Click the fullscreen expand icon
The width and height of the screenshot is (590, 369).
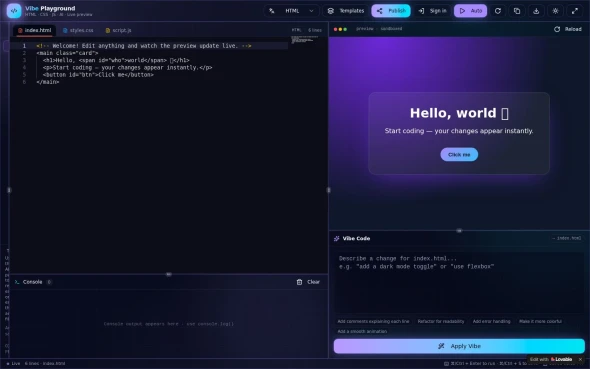click(575, 11)
